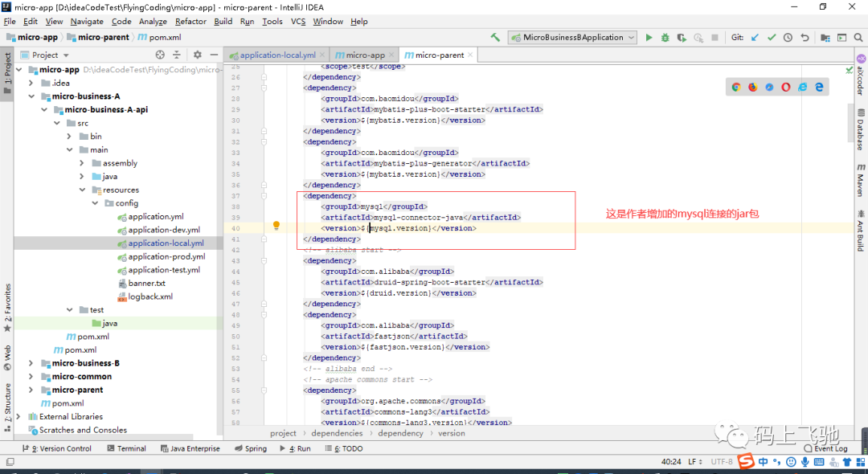
Task: Expand the assembly folder
Action: pyautogui.click(x=82, y=163)
